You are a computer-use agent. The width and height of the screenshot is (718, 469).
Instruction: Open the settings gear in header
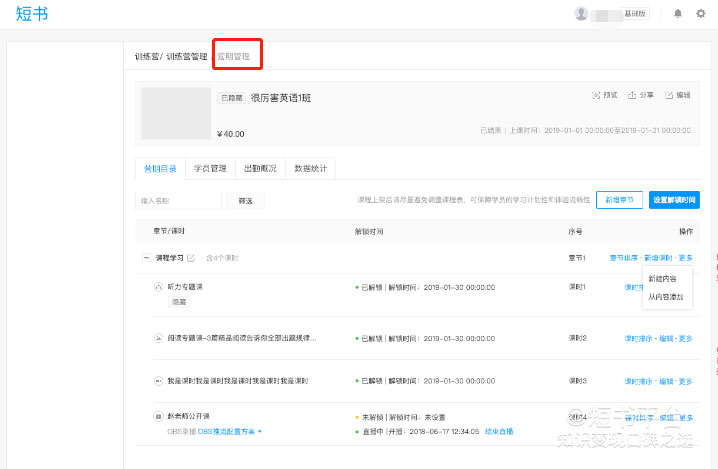(700, 14)
